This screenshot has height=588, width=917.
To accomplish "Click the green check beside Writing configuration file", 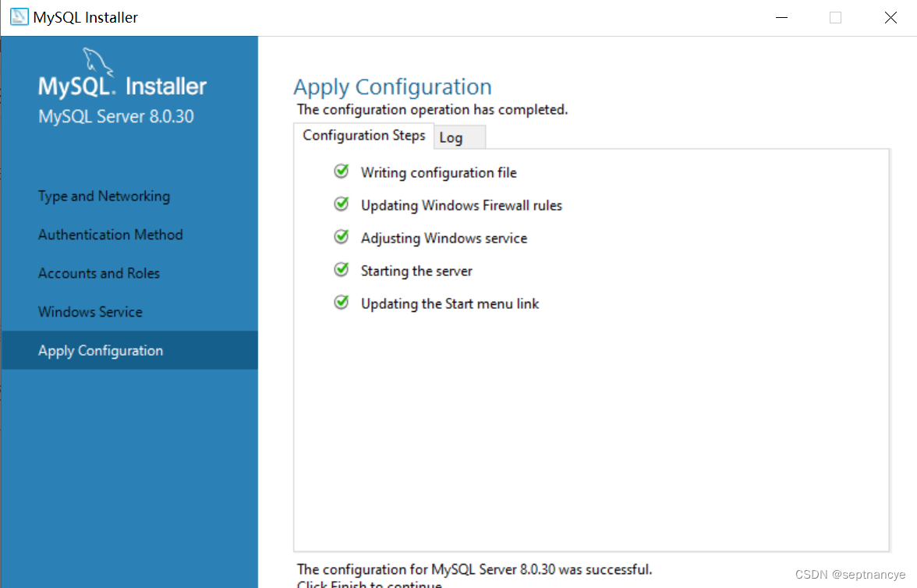I will [x=341, y=172].
